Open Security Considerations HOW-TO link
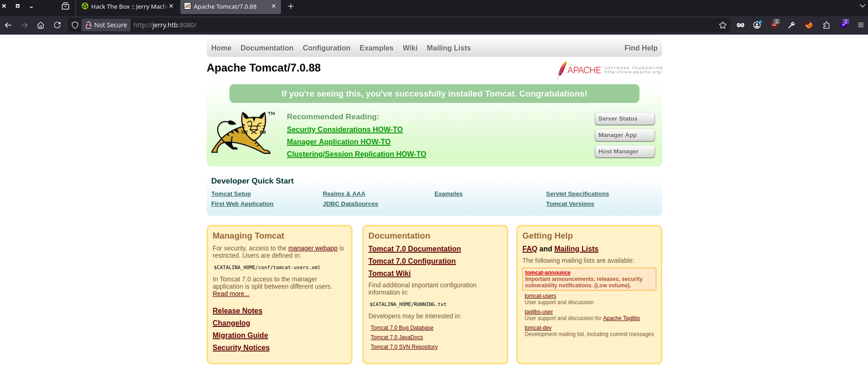Screen dimensions: 868x372 point(345,130)
